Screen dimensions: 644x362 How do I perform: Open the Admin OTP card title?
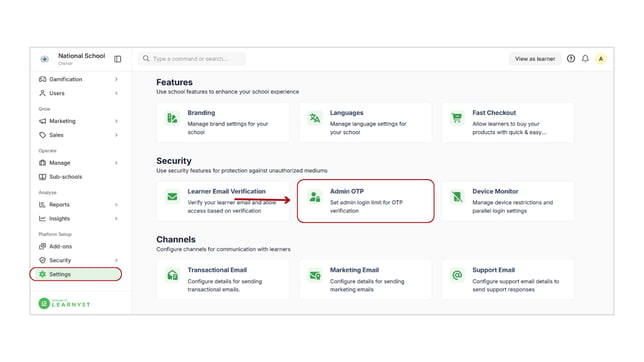[347, 191]
